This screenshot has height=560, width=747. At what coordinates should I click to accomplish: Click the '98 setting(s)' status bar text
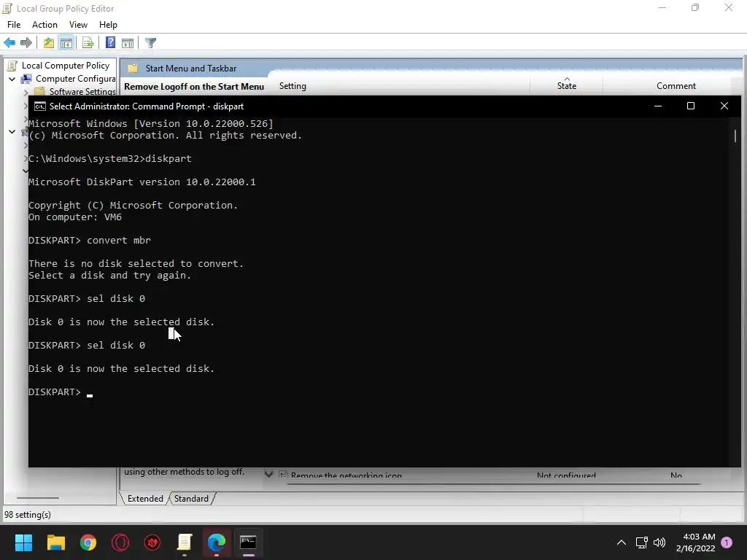28,515
